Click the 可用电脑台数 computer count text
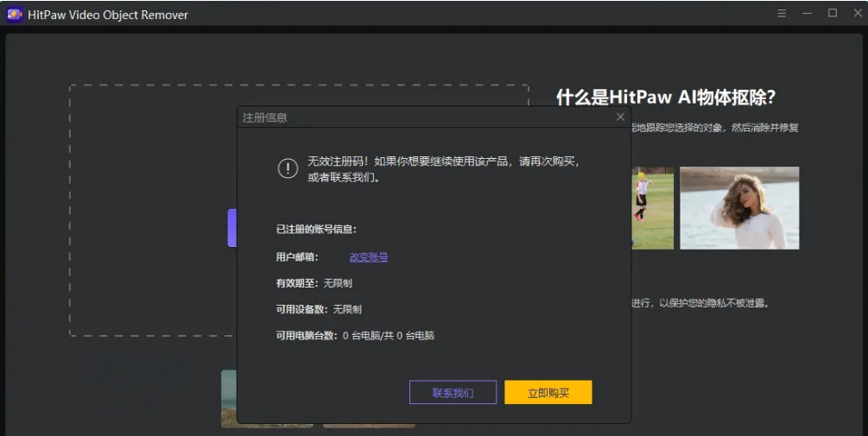This screenshot has width=868, height=436. [x=355, y=335]
